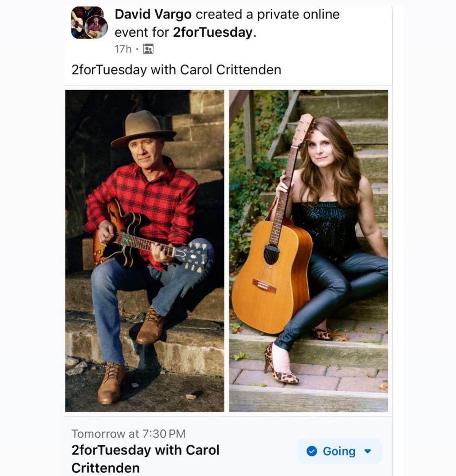
Task: Expand the Going dropdown arrow
Action: pos(368,451)
